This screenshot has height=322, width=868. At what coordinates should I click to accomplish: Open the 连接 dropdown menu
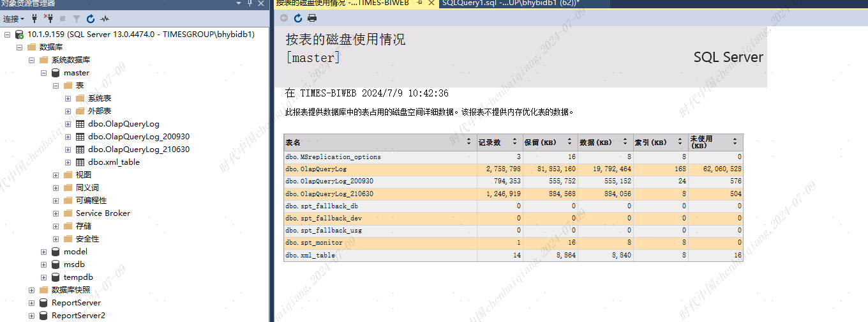click(13, 19)
